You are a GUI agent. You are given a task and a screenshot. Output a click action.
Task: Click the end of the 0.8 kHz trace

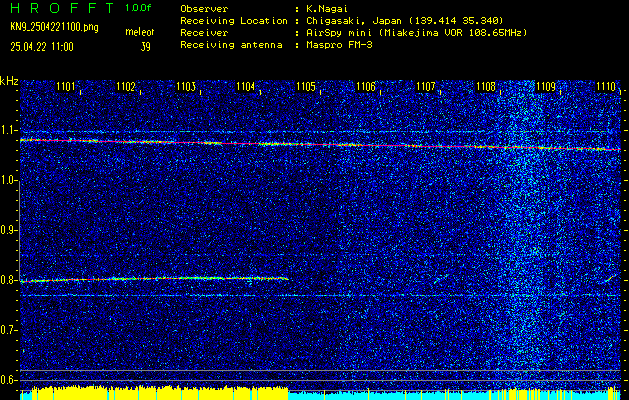[x=286, y=278]
